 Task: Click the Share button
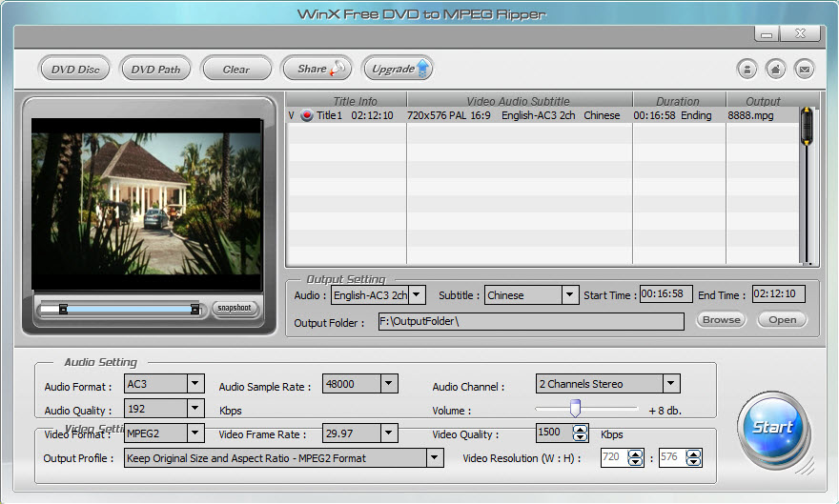pos(317,69)
